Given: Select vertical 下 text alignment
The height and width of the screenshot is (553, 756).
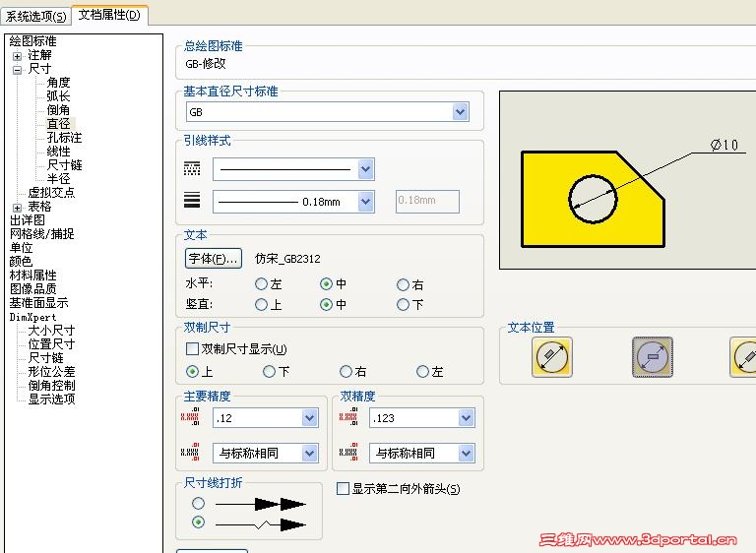Looking at the screenshot, I should 403,304.
